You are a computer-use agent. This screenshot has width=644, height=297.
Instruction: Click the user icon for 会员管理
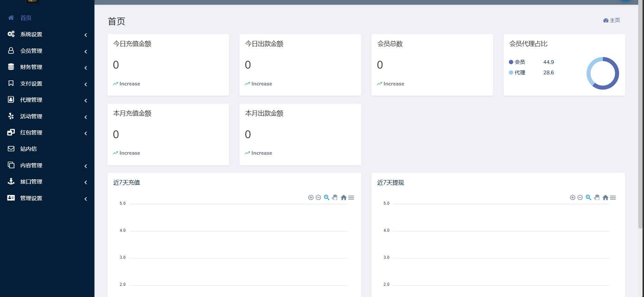[11, 50]
